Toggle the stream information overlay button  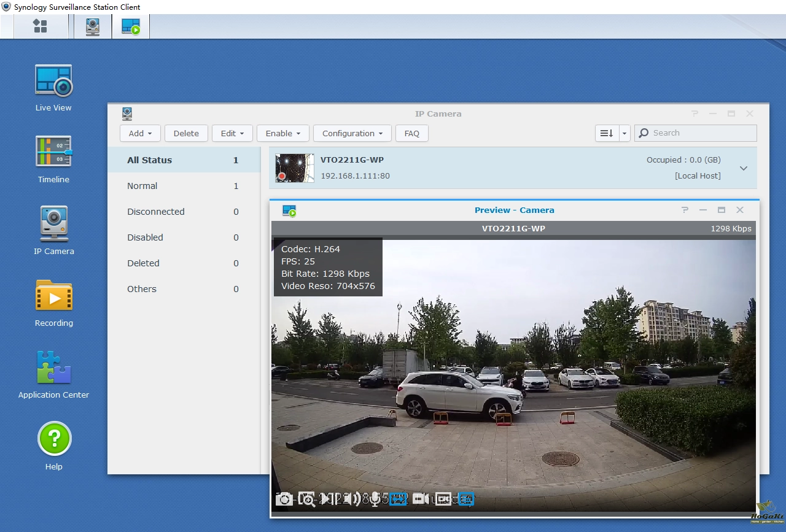(466, 499)
